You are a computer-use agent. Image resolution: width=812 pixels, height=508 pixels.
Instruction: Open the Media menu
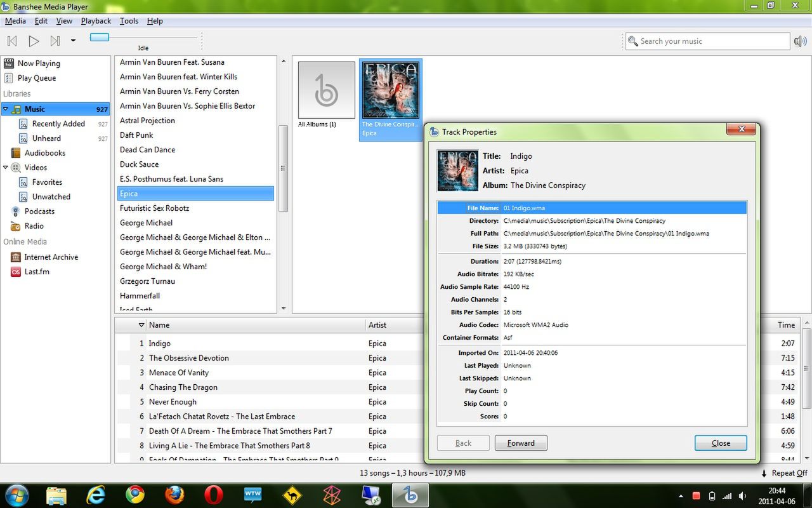tap(15, 21)
